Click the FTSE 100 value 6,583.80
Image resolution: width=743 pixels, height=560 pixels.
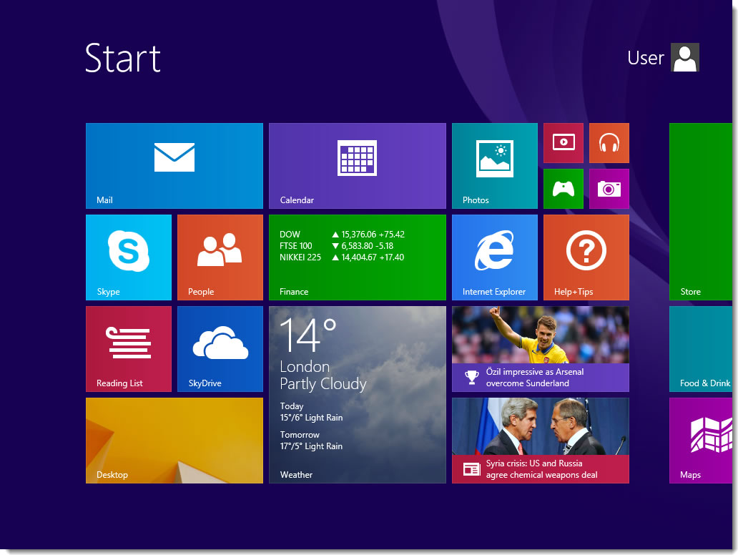(x=357, y=246)
